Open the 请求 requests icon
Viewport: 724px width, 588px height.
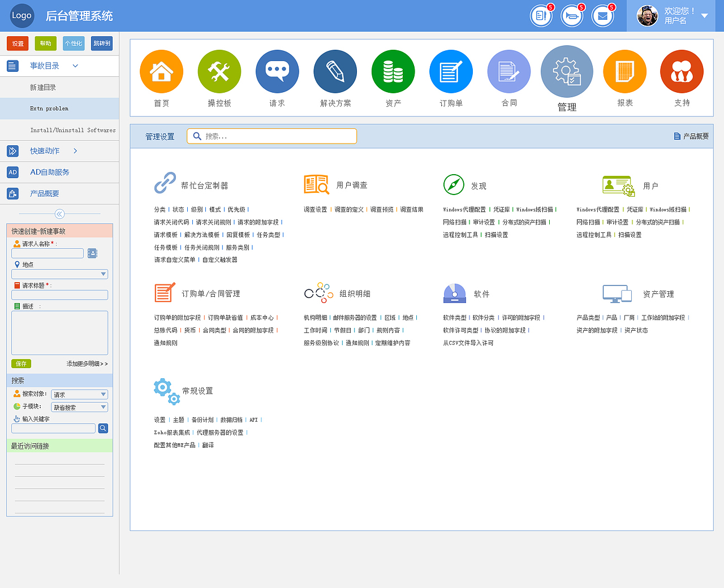pos(277,71)
